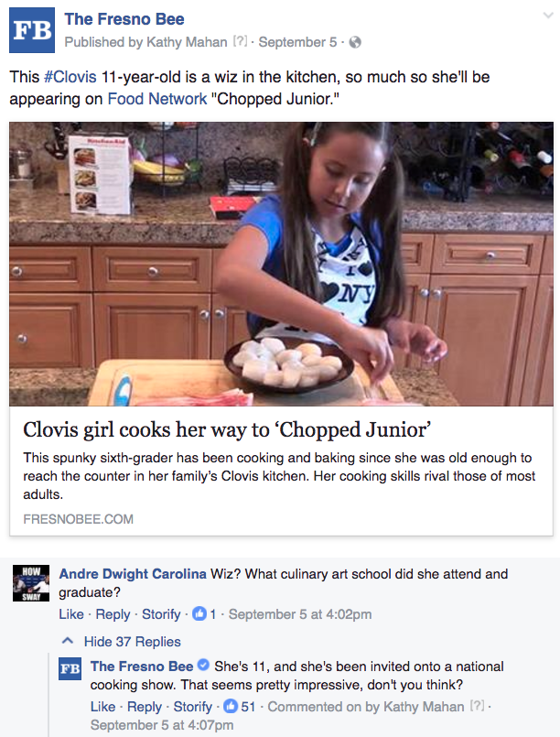The image size is (560, 737).
Task: Click The Fresno Bee page logo
Action: (32, 30)
